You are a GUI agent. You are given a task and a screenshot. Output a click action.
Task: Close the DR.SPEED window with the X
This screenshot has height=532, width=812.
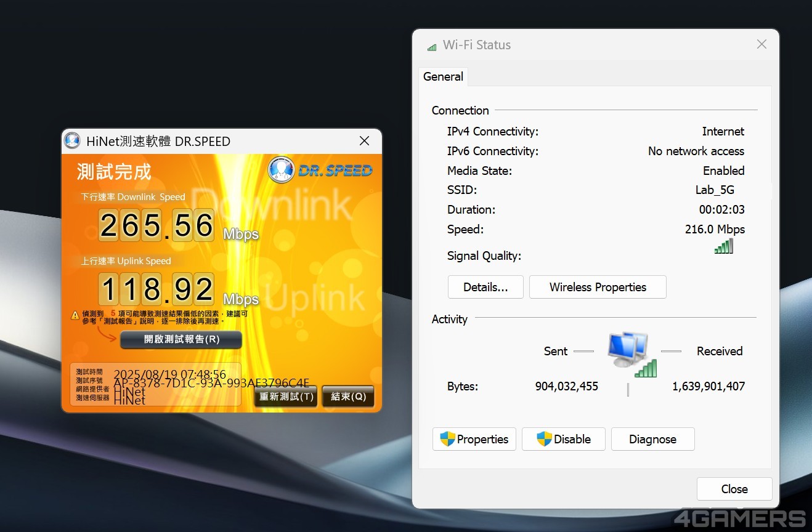click(364, 141)
